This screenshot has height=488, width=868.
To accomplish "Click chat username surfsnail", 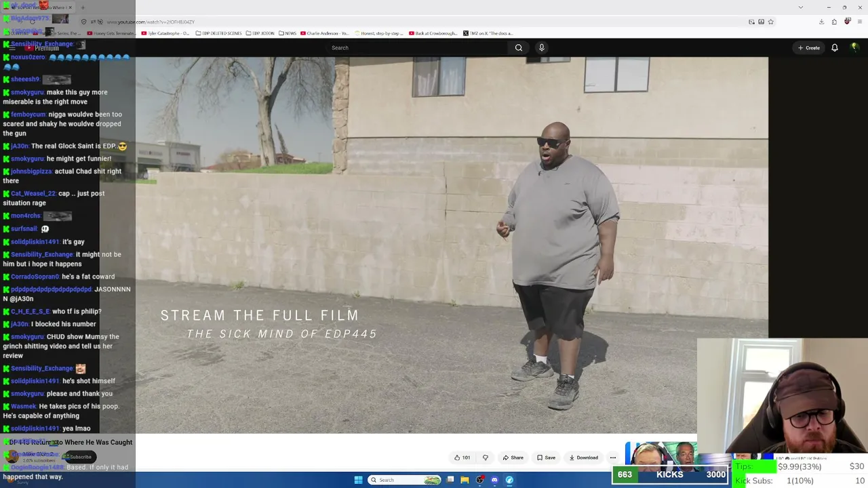I will pyautogui.click(x=24, y=229).
